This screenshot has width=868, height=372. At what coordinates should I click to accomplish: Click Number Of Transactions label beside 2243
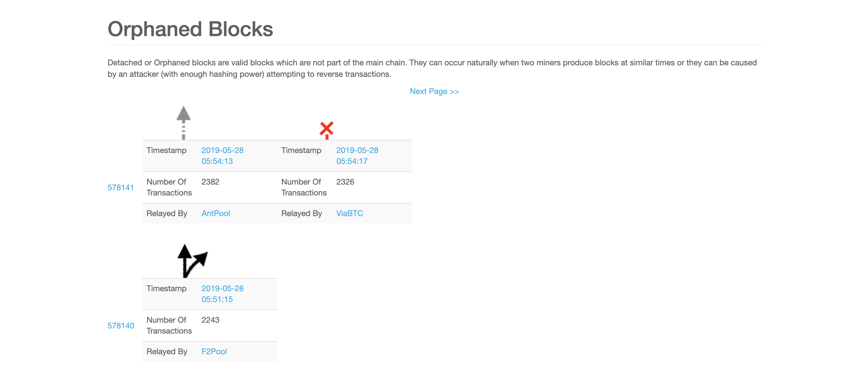(x=169, y=325)
